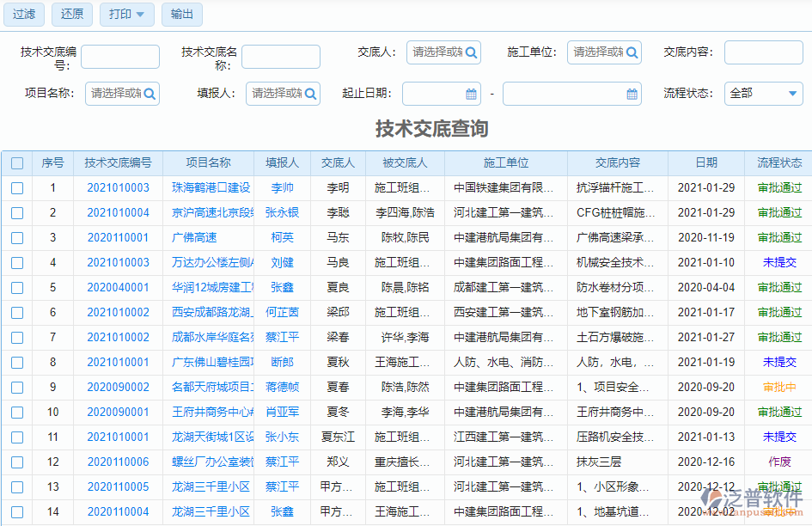
Task: Open the 施工单位 search picker magnifier icon
Action: 631,52
